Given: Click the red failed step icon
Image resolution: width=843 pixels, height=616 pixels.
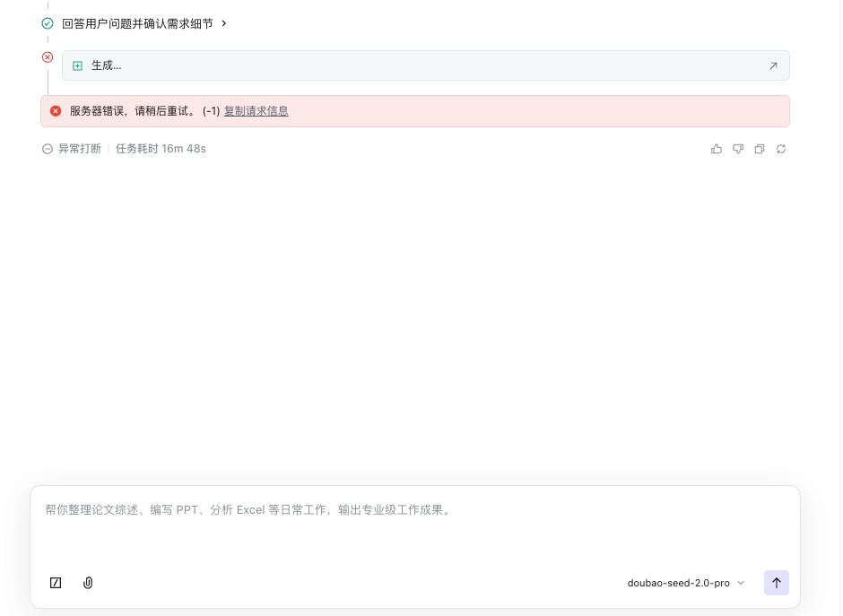Looking at the screenshot, I should click(x=48, y=57).
